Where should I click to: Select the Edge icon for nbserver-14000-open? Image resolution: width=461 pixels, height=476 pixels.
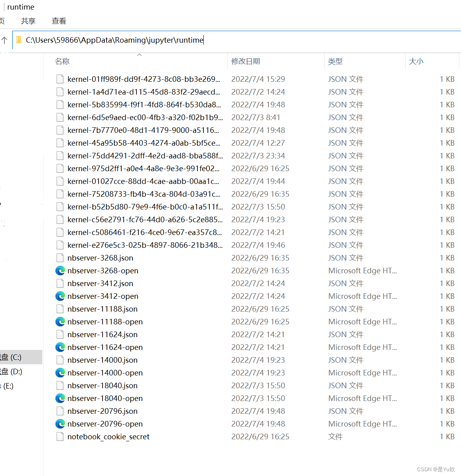pos(60,373)
